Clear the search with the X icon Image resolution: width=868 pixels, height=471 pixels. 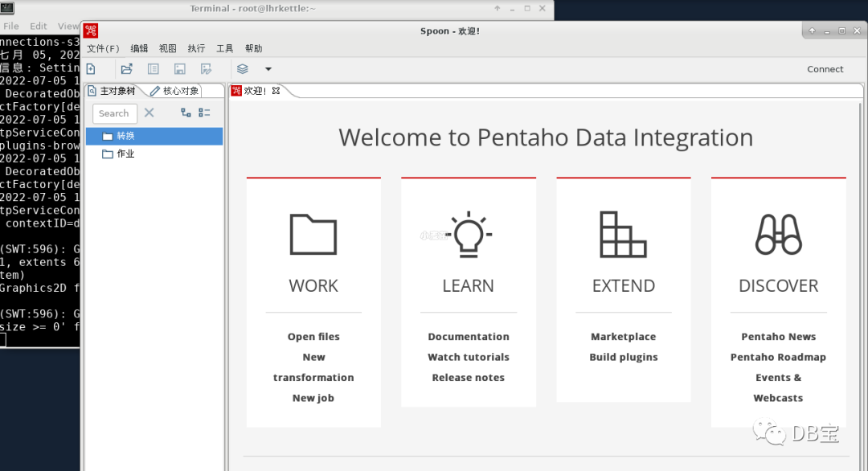coord(149,113)
